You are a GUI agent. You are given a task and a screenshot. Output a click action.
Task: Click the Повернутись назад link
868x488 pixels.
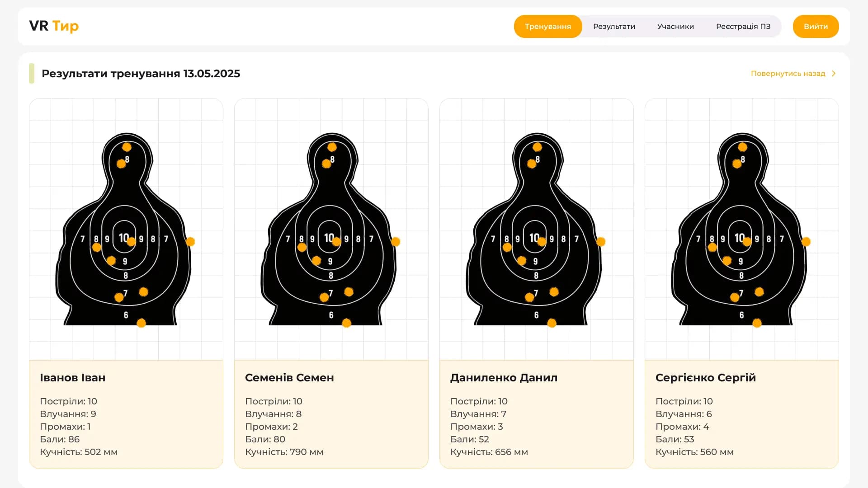tap(788, 74)
